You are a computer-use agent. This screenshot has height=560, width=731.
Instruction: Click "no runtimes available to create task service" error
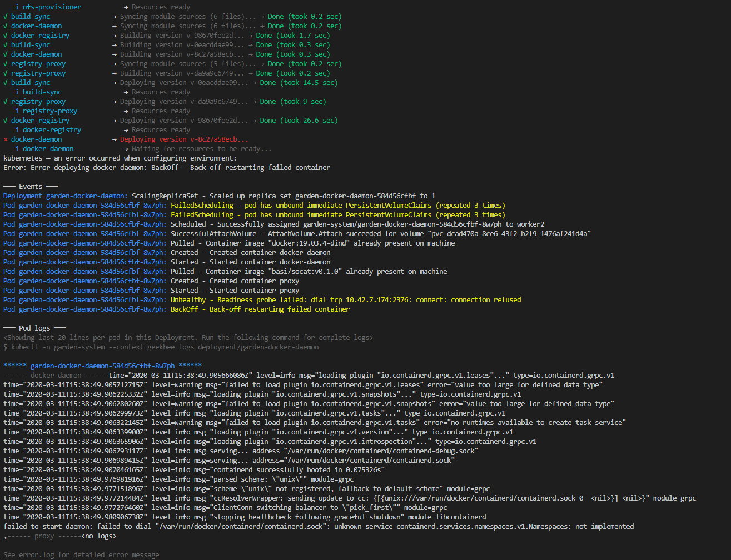coord(538,423)
